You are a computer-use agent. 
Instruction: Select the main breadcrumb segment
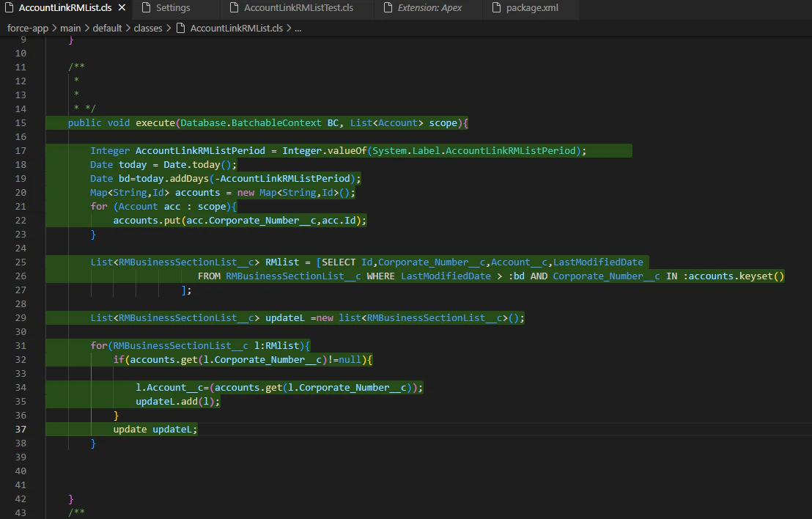pos(70,28)
